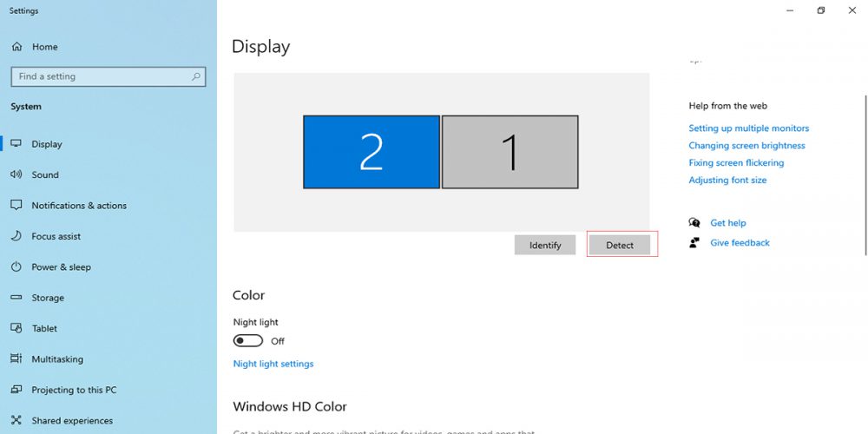Click the Display monitor icon
868x434 pixels.
(x=16, y=143)
